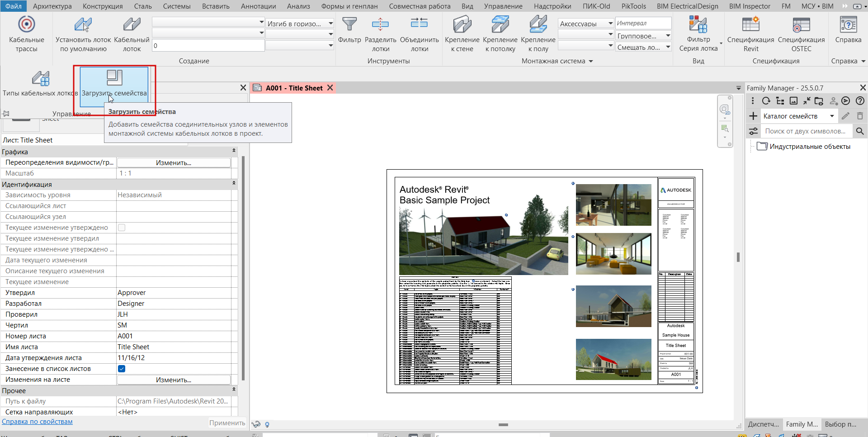Switch to the Диспетчер panel tab
Viewport: 868px width, 437px height.
(763, 424)
